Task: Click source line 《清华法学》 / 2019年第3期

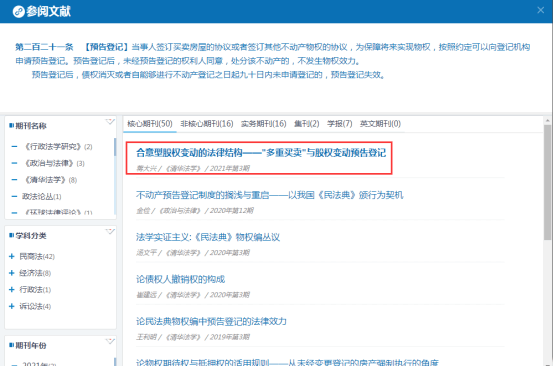Action: coord(208,337)
